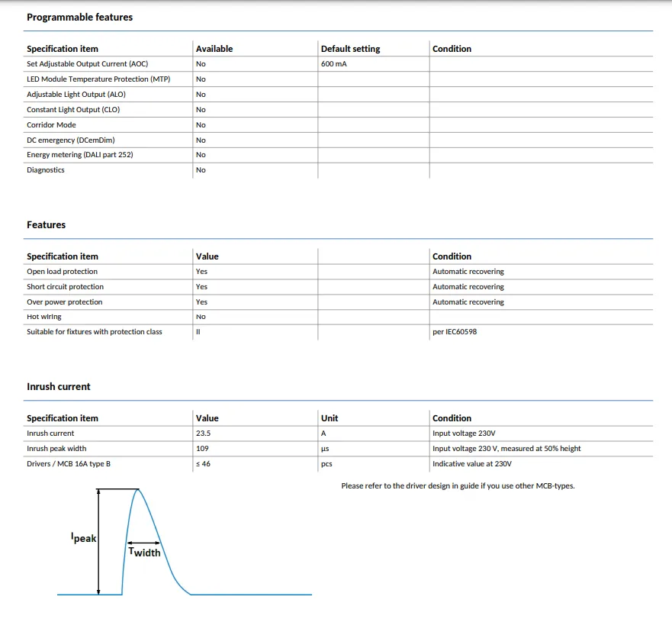Image resolution: width=672 pixels, height=619 pixels.
Task: Click the Ipeak label in the diagram
Action: pos(84,538)
